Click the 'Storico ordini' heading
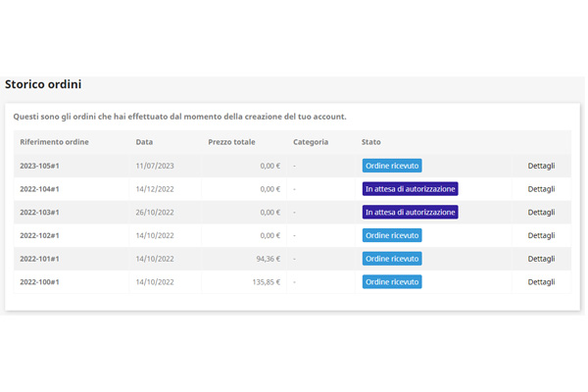Screen dimensions: 588x392 click(43, 85)
